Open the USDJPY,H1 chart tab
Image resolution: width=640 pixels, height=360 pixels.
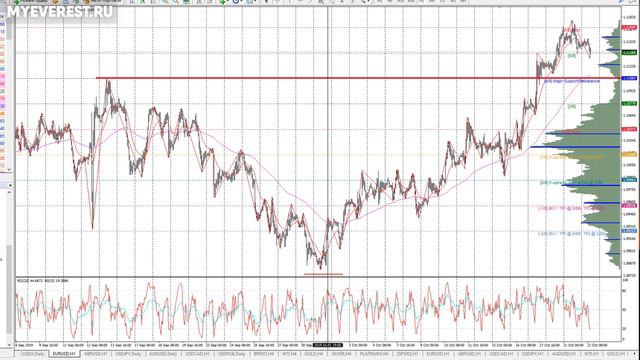tap(534, 353)
